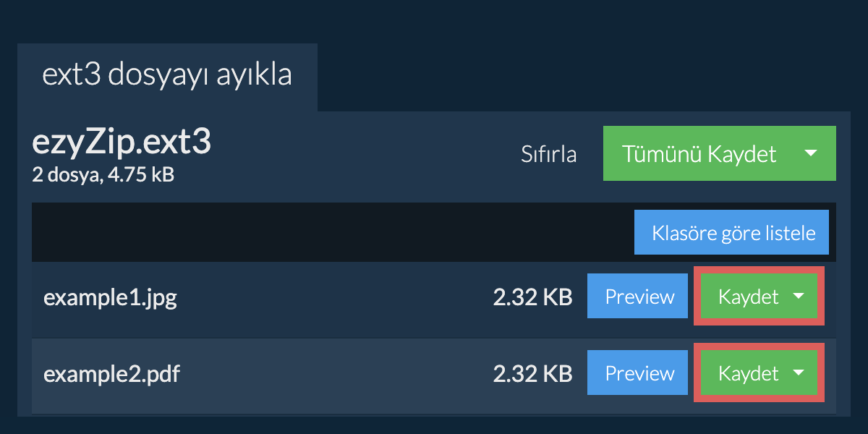Preview the example2.pdf file
Screen dimensions: 868x434
tap(639, 373)
